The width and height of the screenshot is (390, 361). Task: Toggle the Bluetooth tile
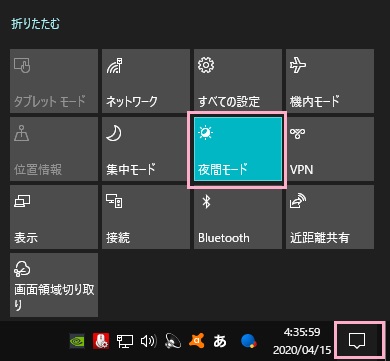[x=238, y=217]
